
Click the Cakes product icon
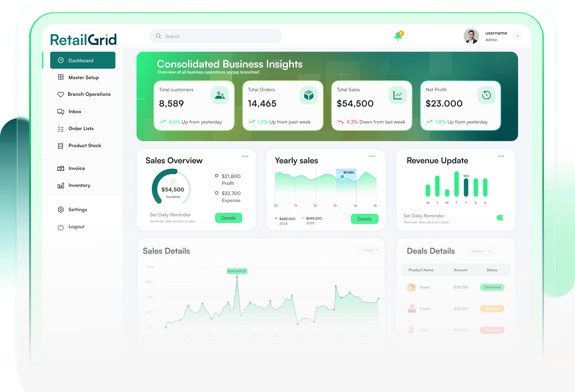click(412, 309)
